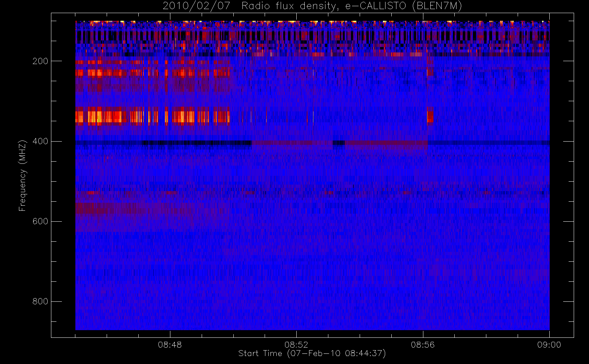589x364 pixels.
Task: Click the 600 frequency tick label
Action: pyautogui.click(x=40, y=221)
